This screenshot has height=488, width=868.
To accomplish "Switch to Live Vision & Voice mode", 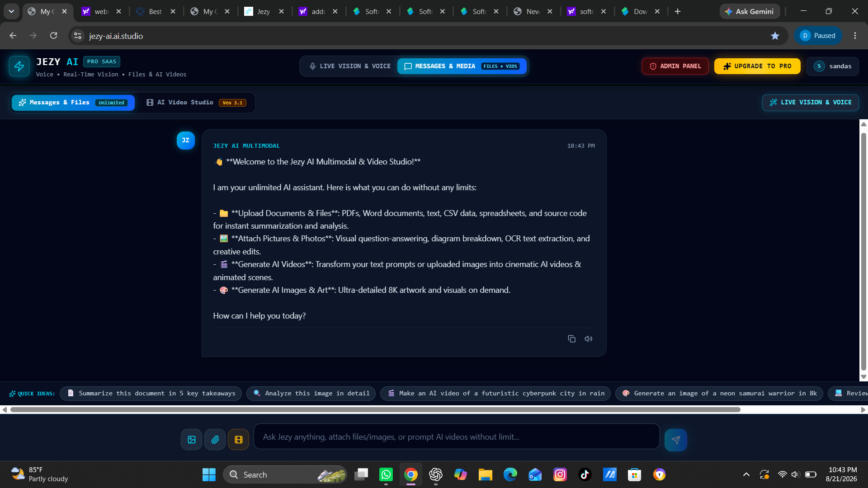I will coord(350,66).
